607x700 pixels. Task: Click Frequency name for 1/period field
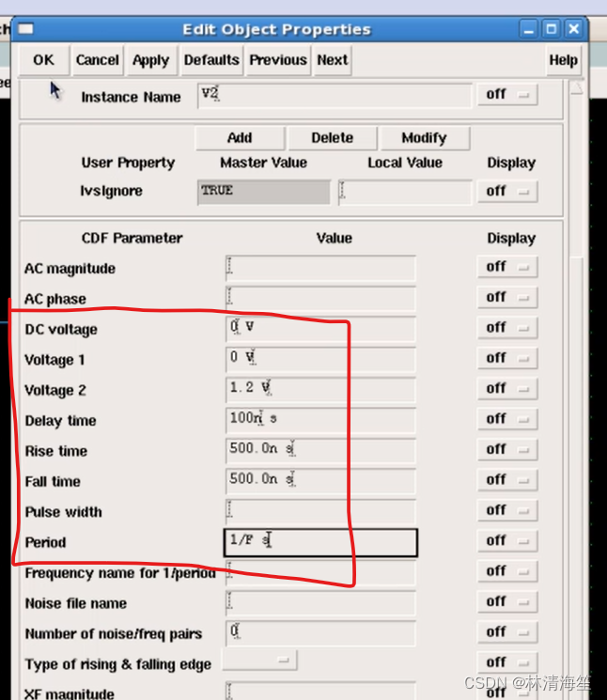tap(321, 573)
